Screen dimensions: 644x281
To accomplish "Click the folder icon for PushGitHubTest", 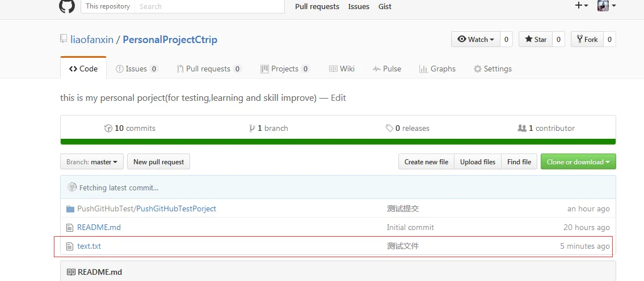I will click(x=70, y=209).
